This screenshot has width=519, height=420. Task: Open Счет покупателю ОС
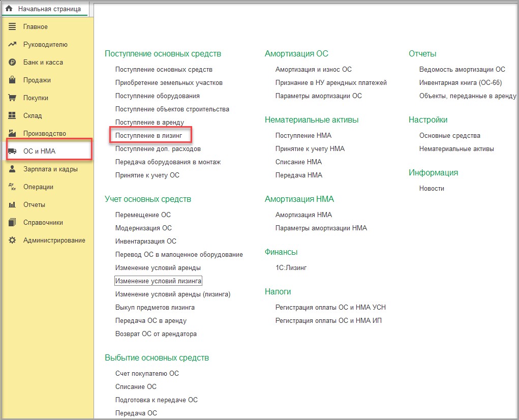coord(147,374)
